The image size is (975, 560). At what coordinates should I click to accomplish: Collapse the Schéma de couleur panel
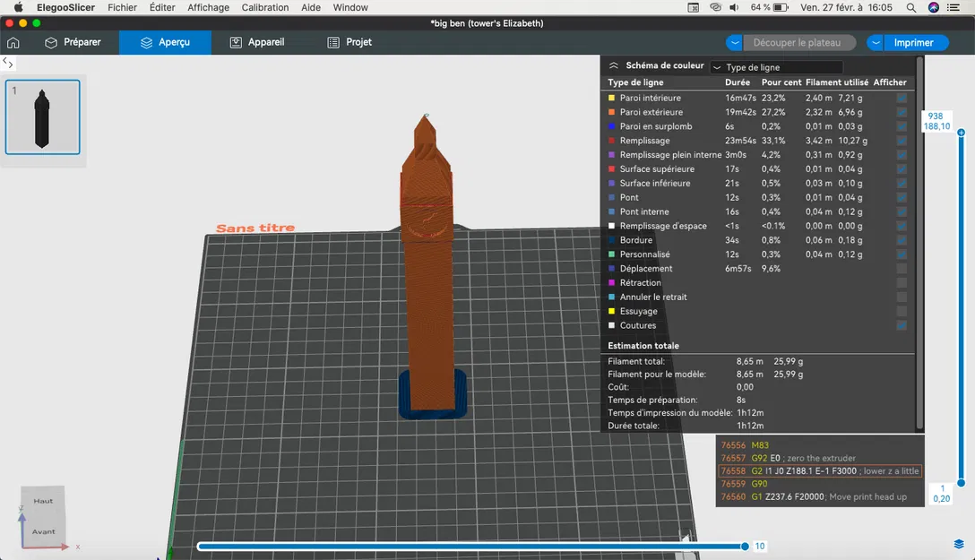(x=614, y=65)
